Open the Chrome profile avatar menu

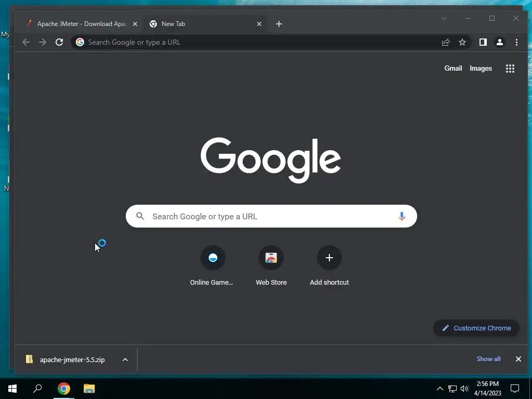coord(499,42)
